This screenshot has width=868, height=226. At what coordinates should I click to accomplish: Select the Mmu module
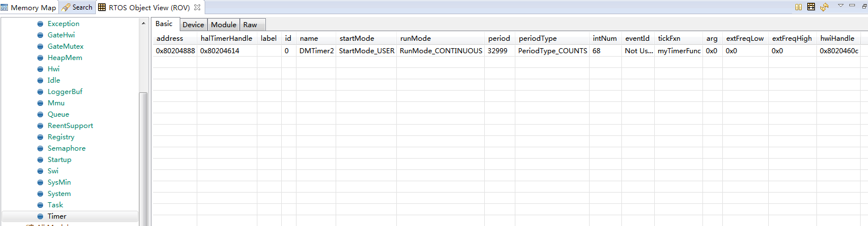[56, 103]
